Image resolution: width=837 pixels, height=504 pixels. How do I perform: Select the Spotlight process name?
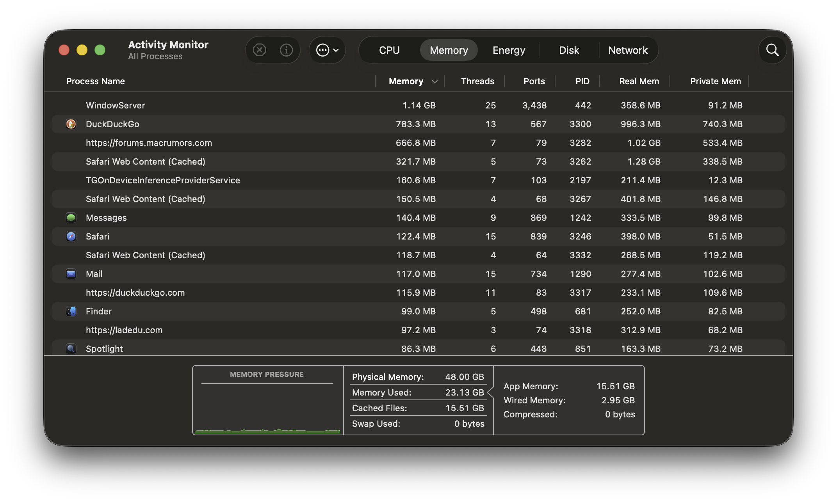(104, 349)
